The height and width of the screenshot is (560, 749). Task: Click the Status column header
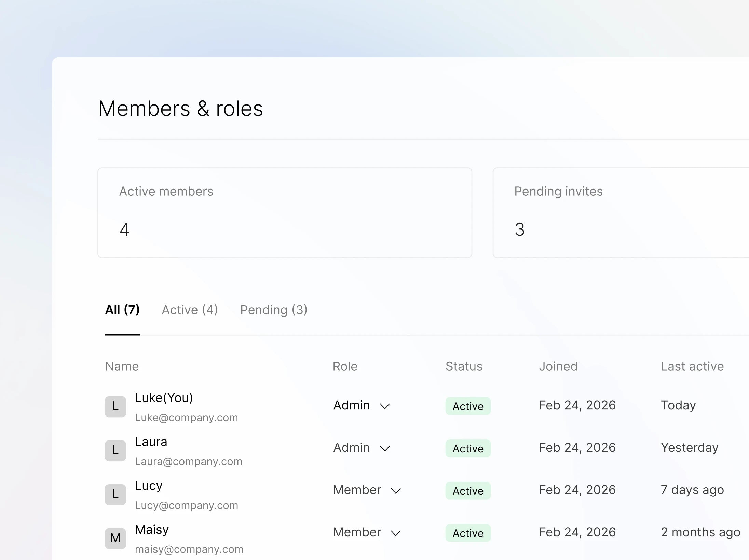click(x=464, y=366)
